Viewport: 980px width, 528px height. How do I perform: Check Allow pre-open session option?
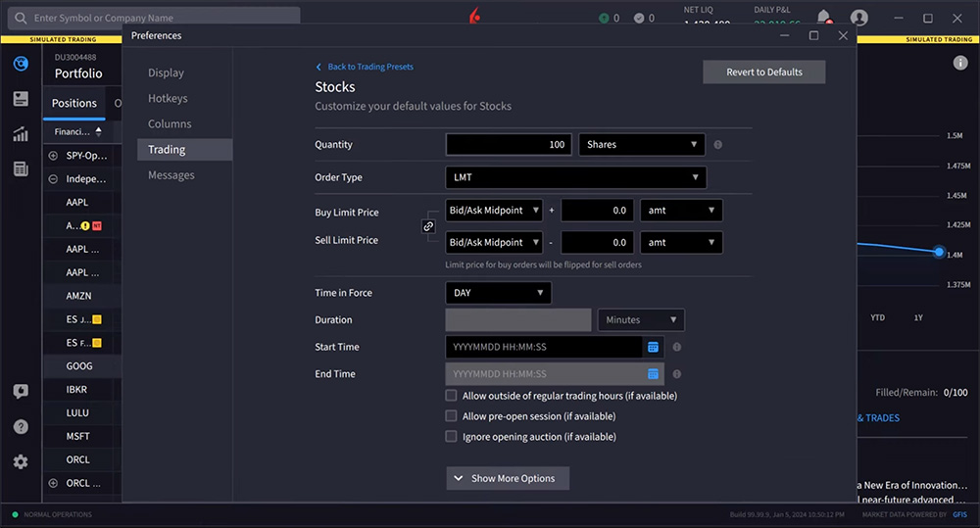[x=451, y=416]
